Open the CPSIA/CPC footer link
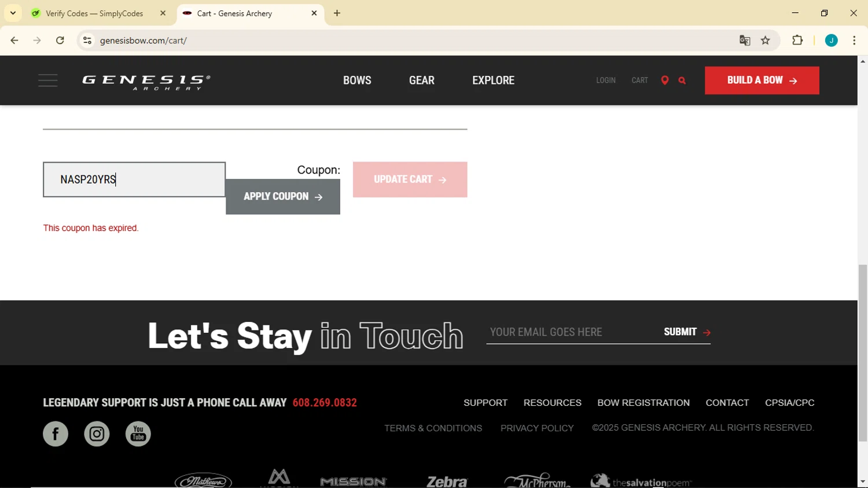The width and height of the screenshot is (868, 488). 790,403
